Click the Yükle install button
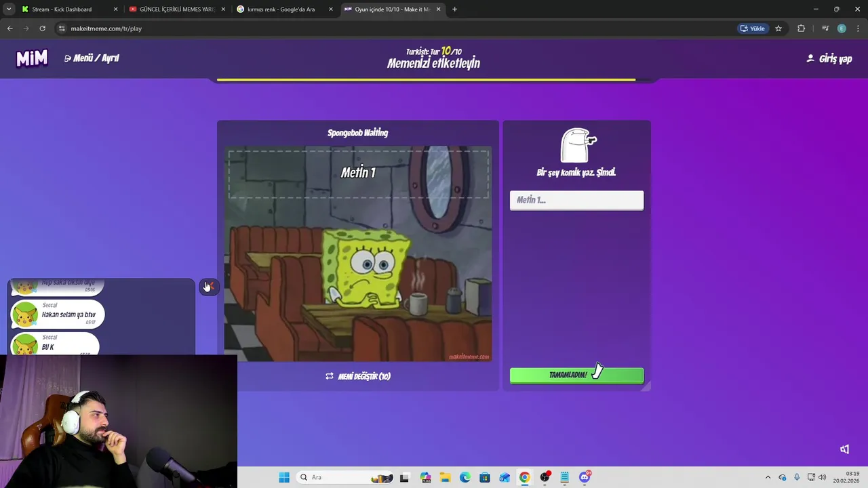This screenshot has height=488, width=868. pyautogui.click(x=753, y=28)
